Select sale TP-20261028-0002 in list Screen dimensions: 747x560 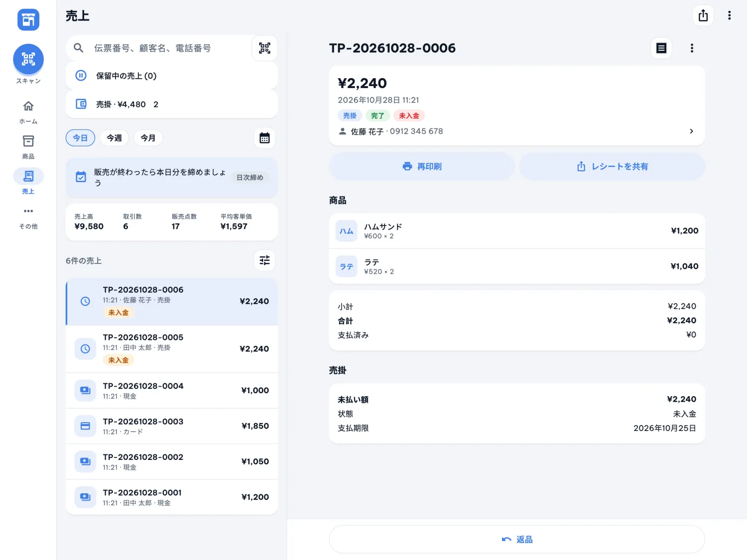tap(172, 462)
